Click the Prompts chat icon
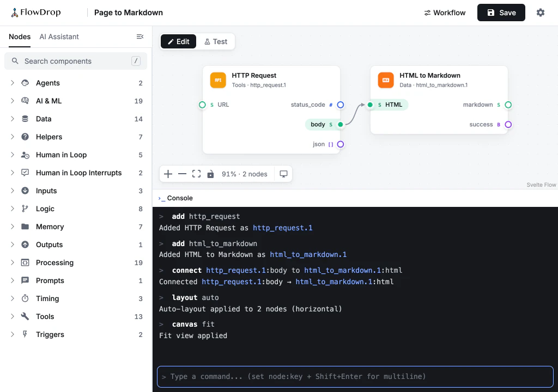 (25, 280)
